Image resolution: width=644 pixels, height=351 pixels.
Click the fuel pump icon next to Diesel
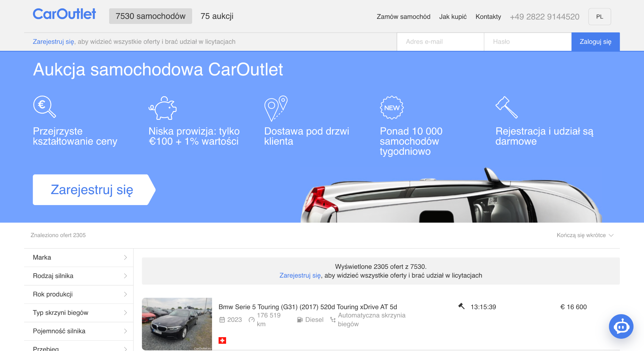[x=300, y=320]
